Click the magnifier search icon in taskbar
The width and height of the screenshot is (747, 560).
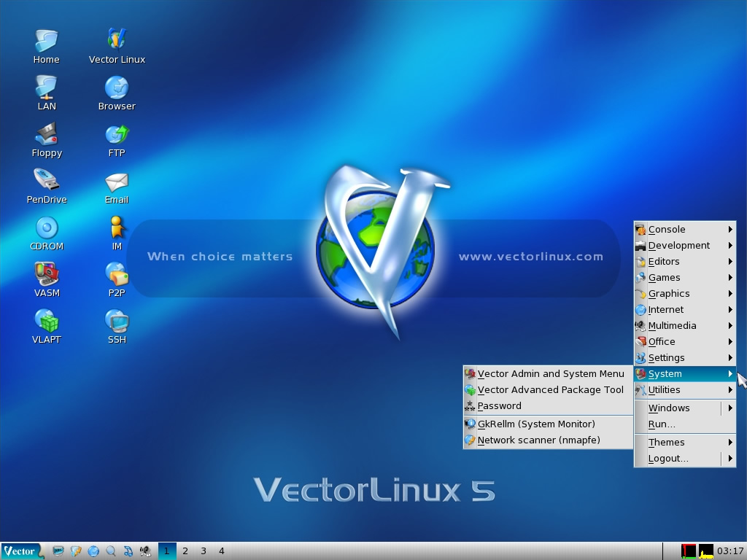(111, 551)
